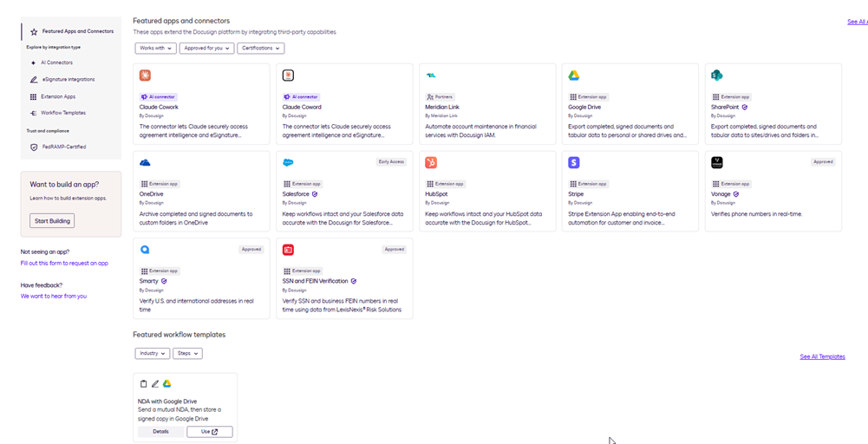Click the Featured workflow templates heading
Image resolution: width=868 pixels, height=444 pixels.
pyautogui.click(x=179, y=335)
